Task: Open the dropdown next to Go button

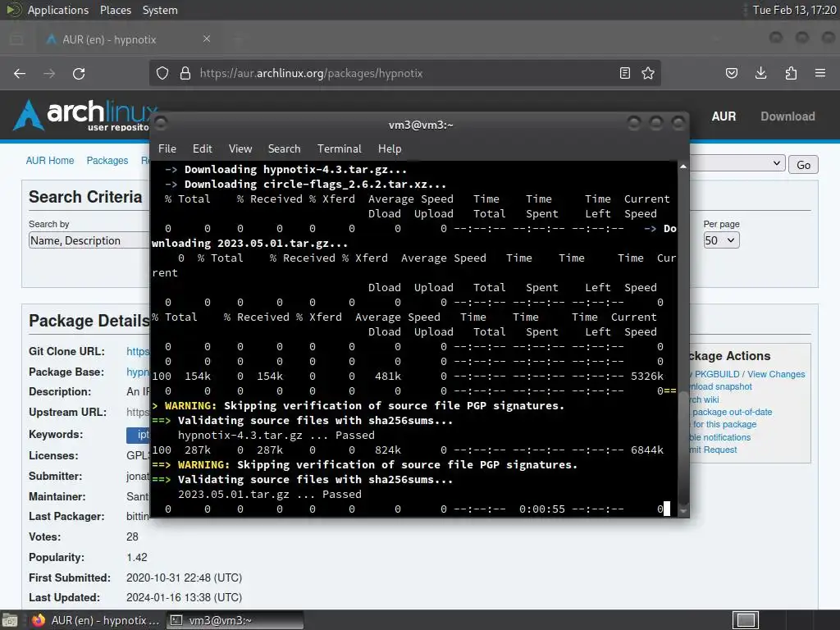Action: tap(737, 163)
